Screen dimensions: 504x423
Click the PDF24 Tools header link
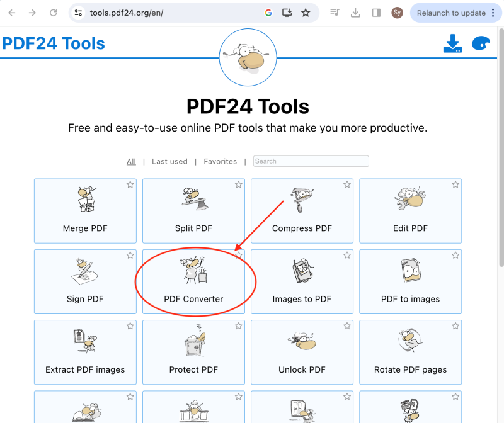(54, 43)
